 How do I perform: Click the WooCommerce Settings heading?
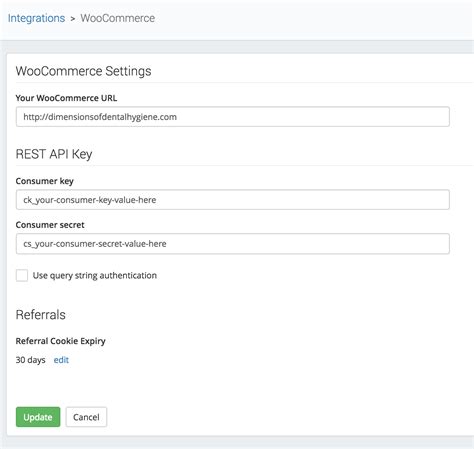[x=83, y=71]
